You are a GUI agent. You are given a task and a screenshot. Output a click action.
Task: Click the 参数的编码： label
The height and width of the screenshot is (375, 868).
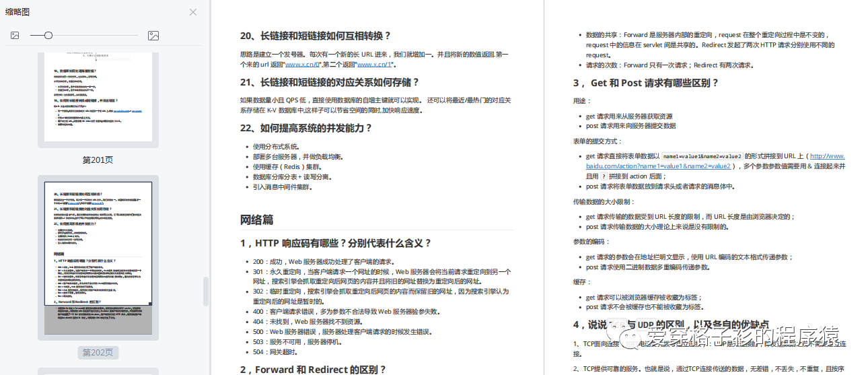point(591,241)
